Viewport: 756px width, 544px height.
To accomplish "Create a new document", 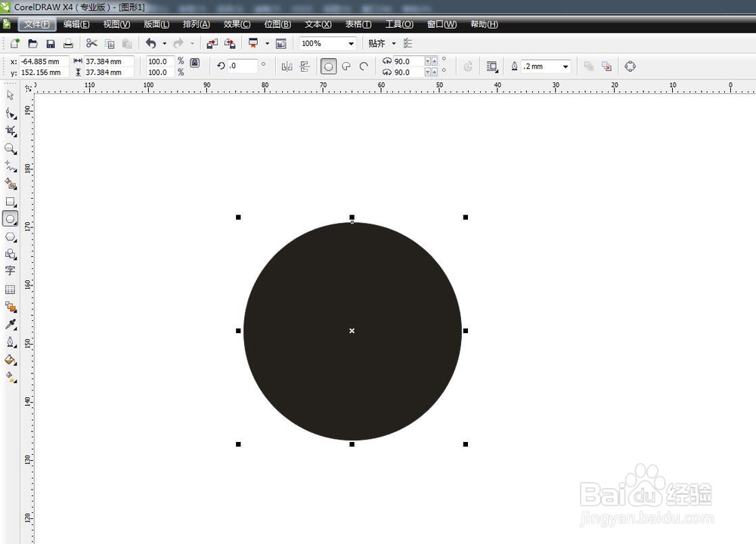I will (x=15, y=43).
